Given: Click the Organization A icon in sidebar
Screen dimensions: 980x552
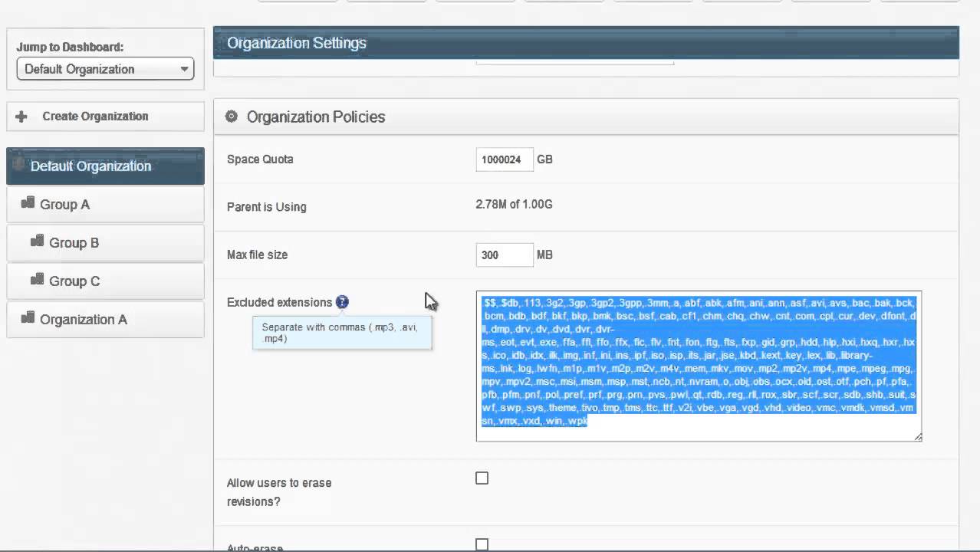Looking at the screenshot, I should 28,318.
